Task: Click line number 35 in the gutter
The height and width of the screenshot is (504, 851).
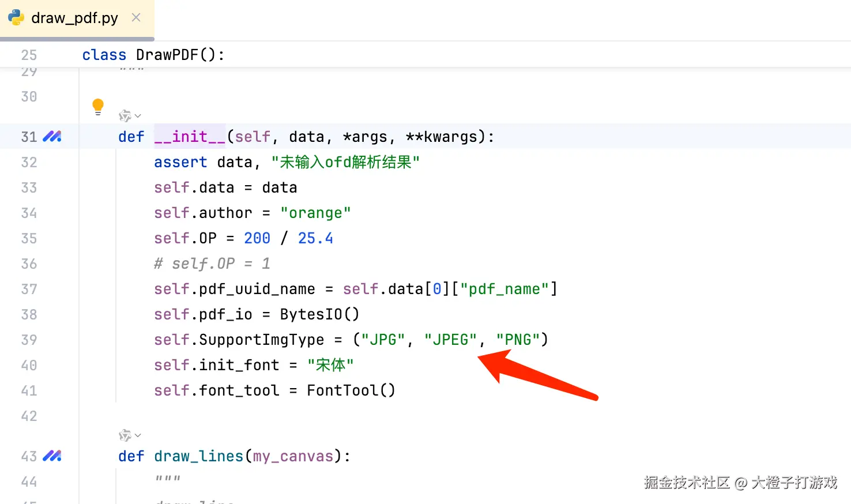Action: tap(29, 238)
